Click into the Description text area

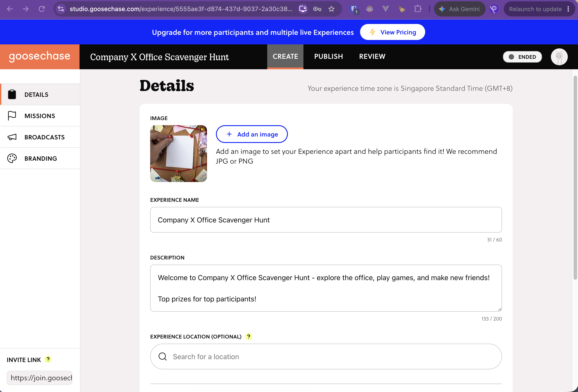pyautogui.click(x=326, y=288)
